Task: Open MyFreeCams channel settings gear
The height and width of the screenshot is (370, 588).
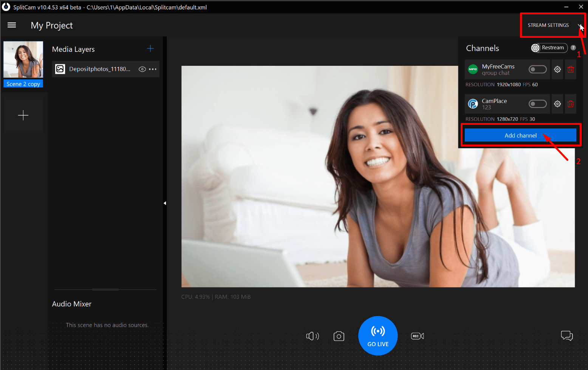Action: tap(557, 69)
